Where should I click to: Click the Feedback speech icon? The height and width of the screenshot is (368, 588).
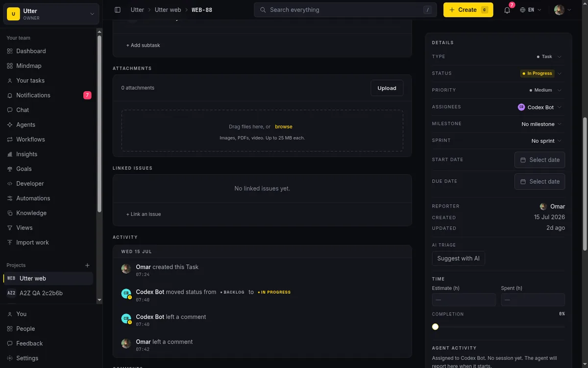coord(10,343)
